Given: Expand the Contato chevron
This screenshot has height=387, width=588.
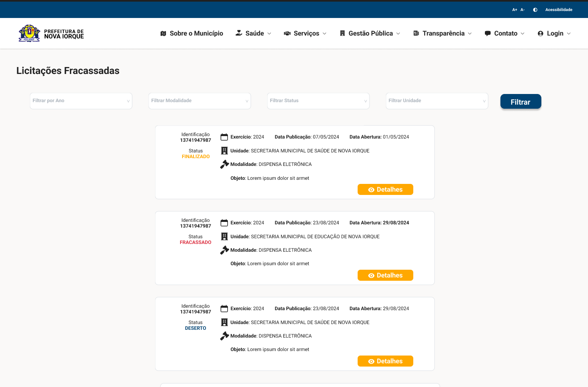Looking at the screenshot, I should coord(523,34).
